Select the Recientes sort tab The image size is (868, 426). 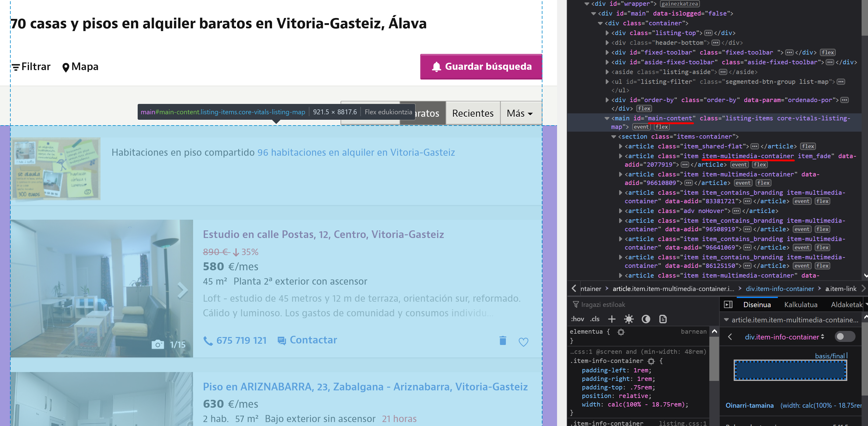(x=473, y=113)
